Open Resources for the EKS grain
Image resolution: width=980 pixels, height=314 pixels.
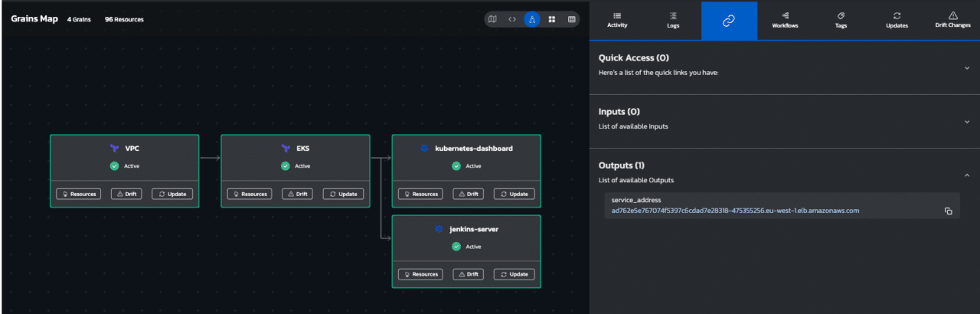(250, 194)
